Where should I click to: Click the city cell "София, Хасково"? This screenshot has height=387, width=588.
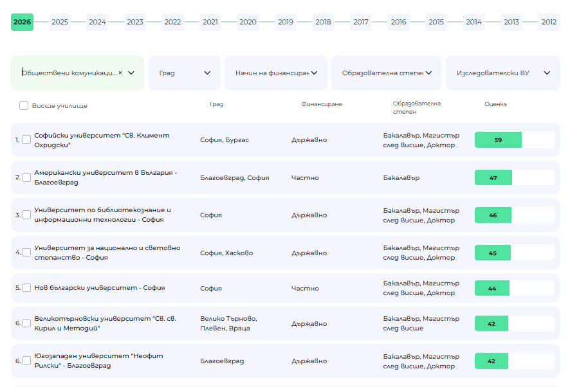tap(226, 253)
